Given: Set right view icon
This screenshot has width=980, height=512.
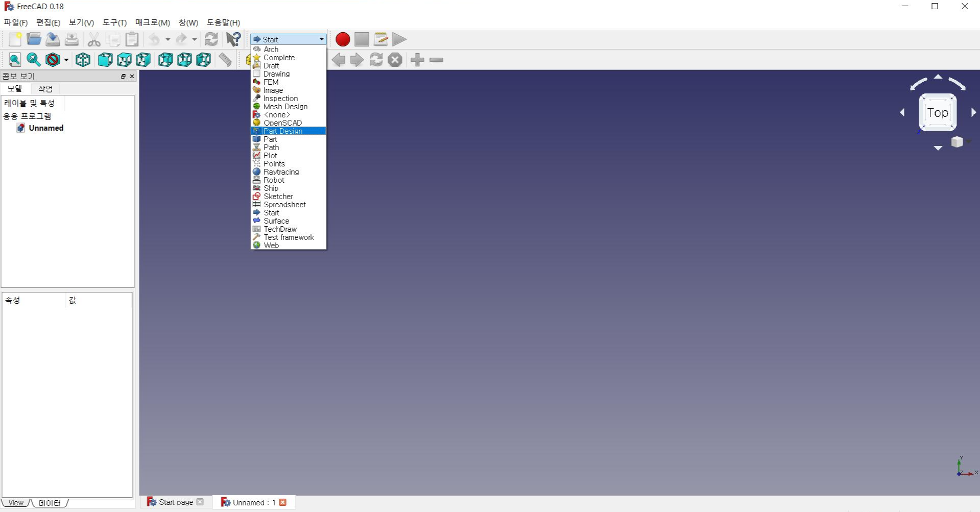Looking at the screenshot, I should tap(144, 60).
